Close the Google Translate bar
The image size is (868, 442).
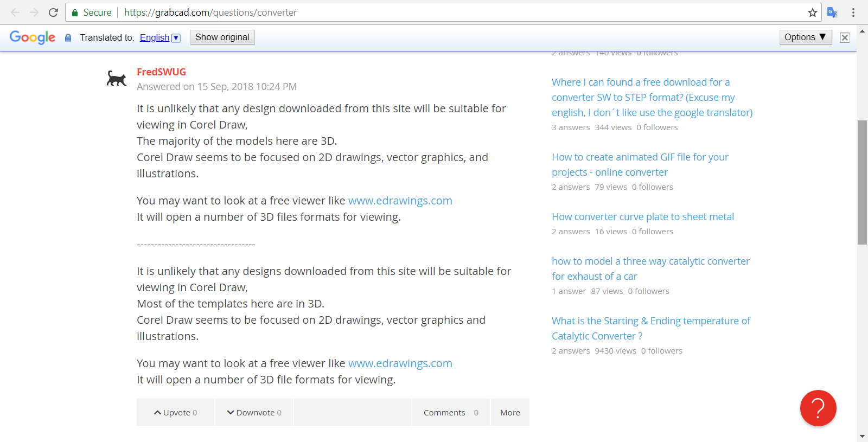click(844, 37)
